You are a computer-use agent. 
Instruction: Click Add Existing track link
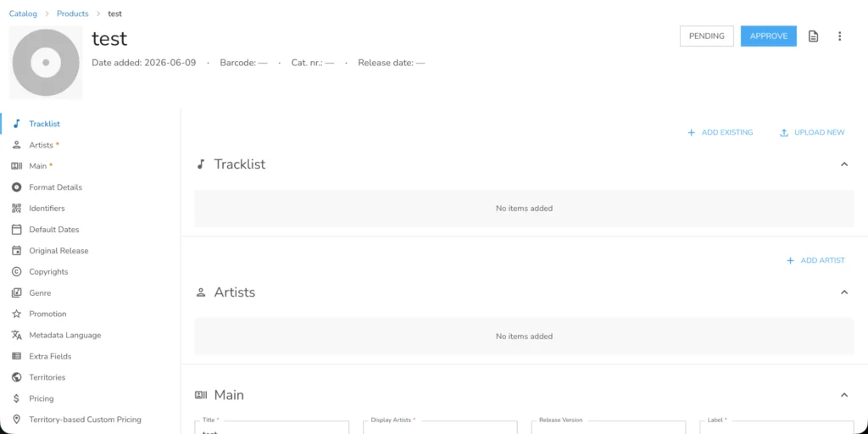point(721,132)
